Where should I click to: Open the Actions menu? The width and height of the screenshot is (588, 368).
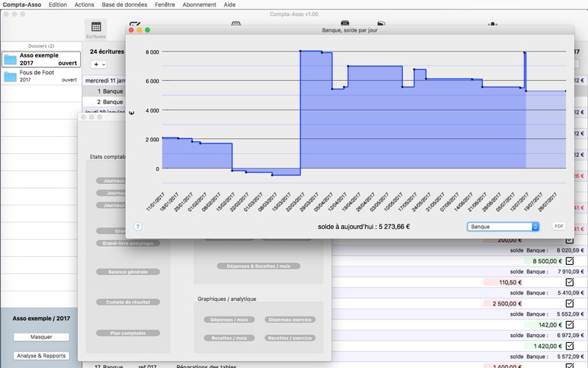coord(84,4)
